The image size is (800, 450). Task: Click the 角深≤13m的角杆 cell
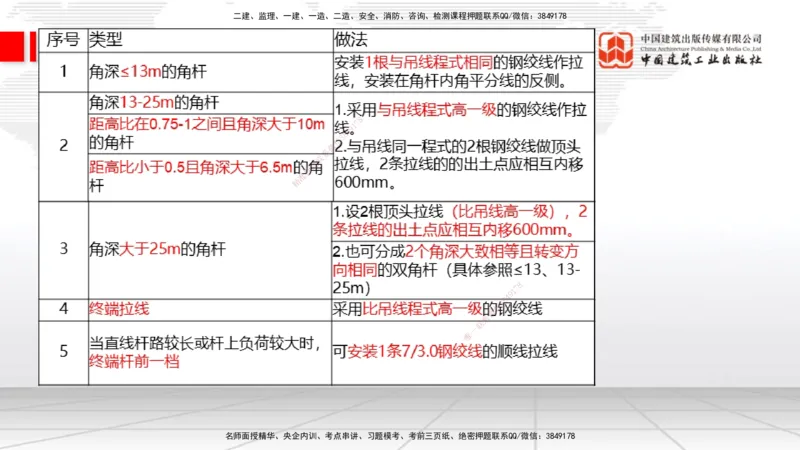pyautogui.click(x=210, y=72)
